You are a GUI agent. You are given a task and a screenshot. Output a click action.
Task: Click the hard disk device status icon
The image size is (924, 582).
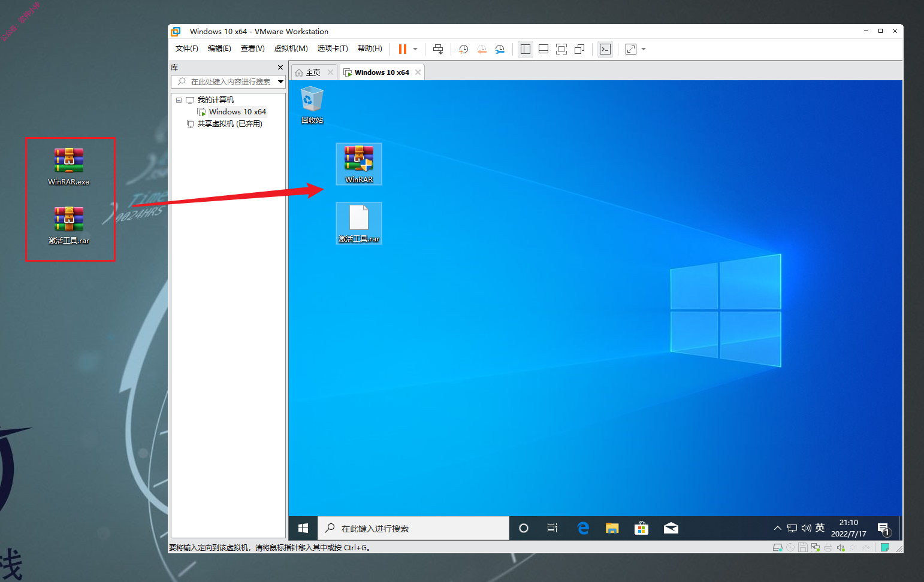(778, 547)
